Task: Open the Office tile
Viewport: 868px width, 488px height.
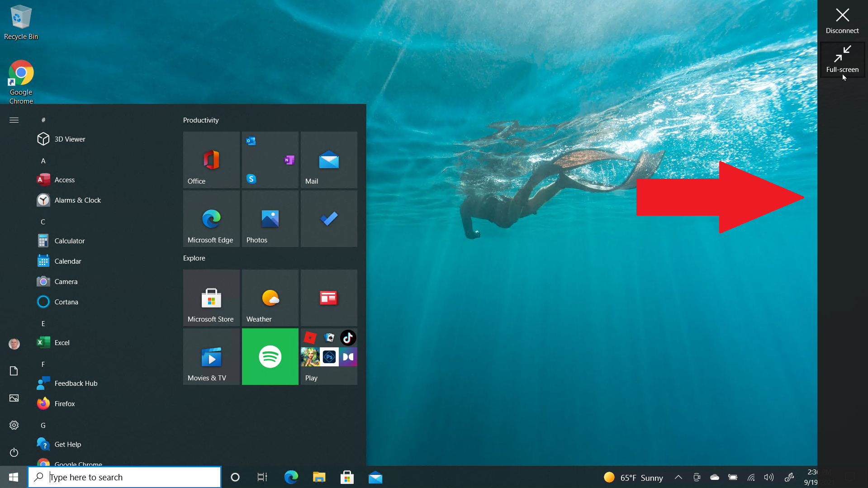Action: click(211, 160)
